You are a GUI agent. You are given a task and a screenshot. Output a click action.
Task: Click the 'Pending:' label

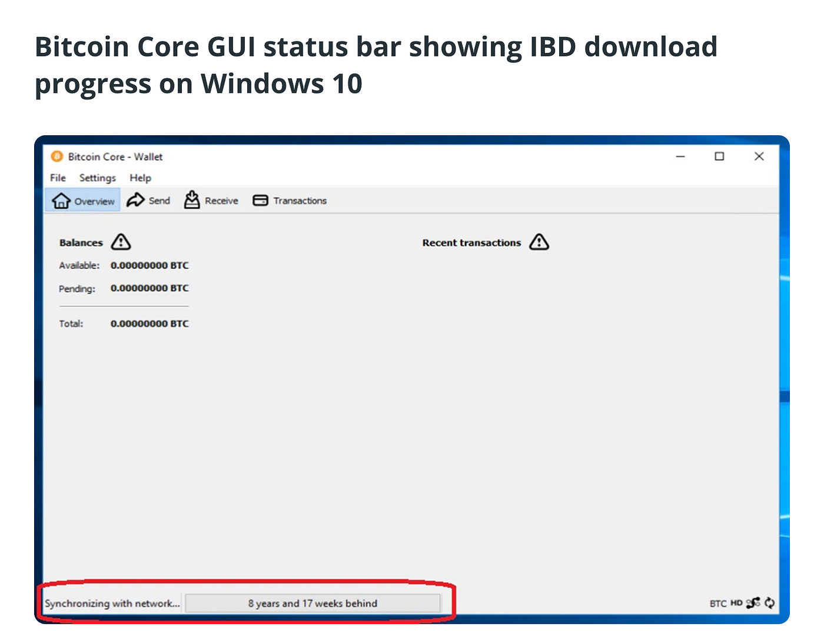77,289
